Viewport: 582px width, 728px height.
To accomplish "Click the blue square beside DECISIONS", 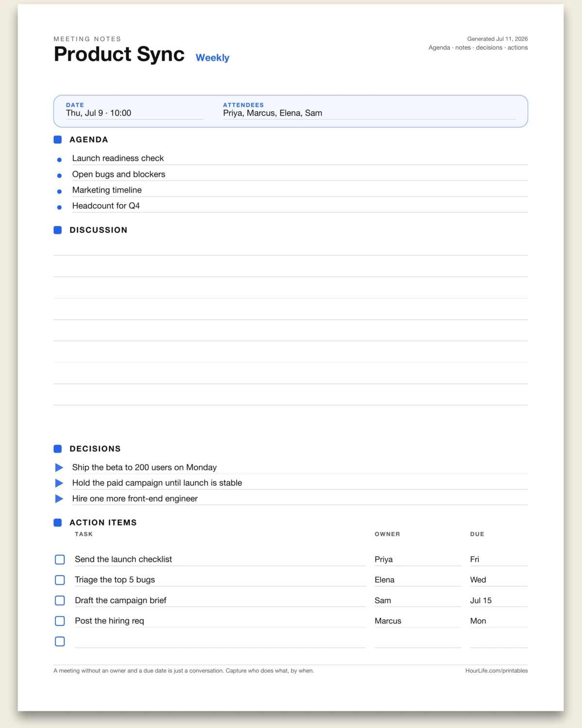I will [58, 449].
